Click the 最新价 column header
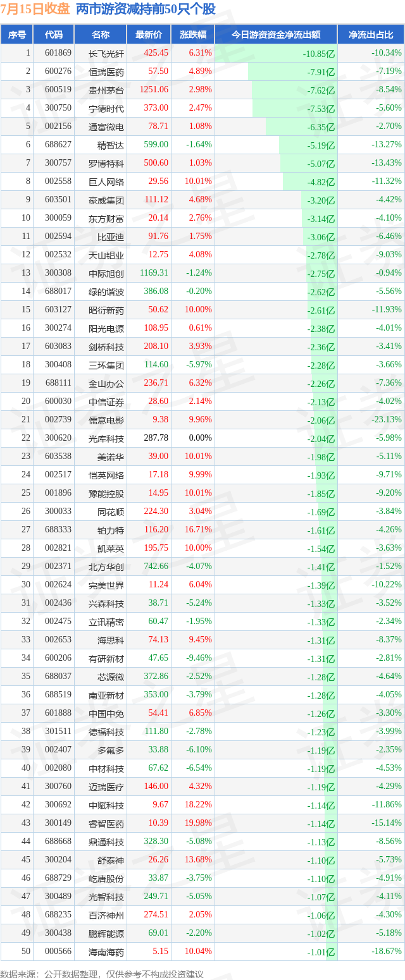405x980 pixels. click(x=149, y=35)
